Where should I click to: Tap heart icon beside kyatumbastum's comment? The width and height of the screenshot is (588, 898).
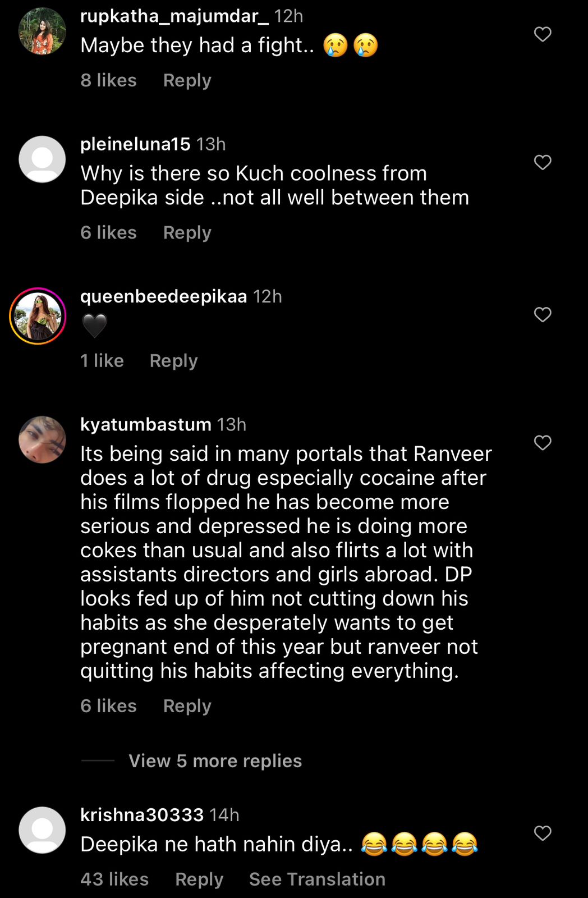tap(542, 442)
